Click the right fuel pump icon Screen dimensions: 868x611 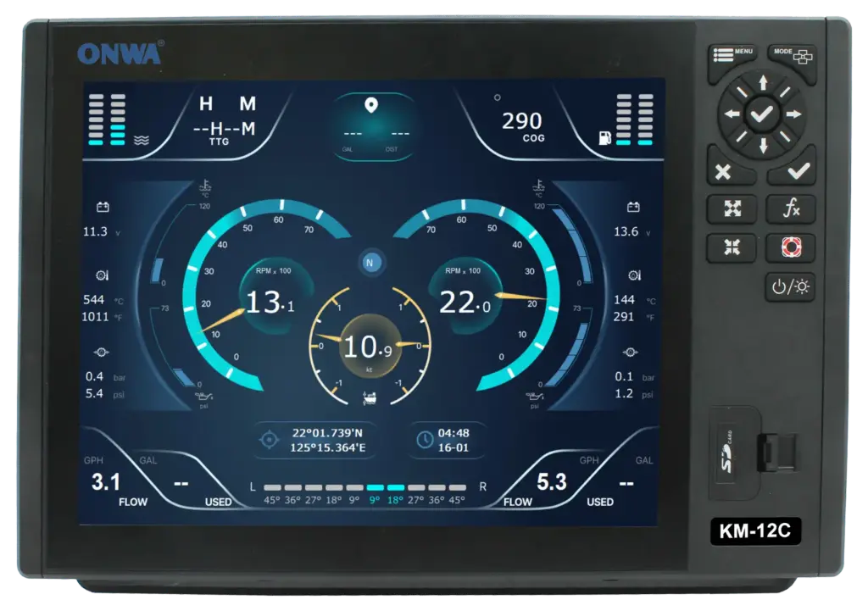pyautogui.click(x=604, y=136)
